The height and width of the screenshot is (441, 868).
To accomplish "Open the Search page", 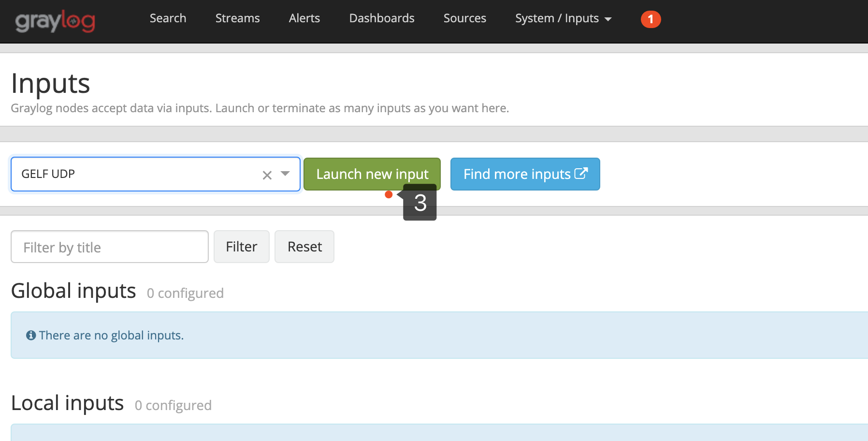I will (x=168, y=18).
